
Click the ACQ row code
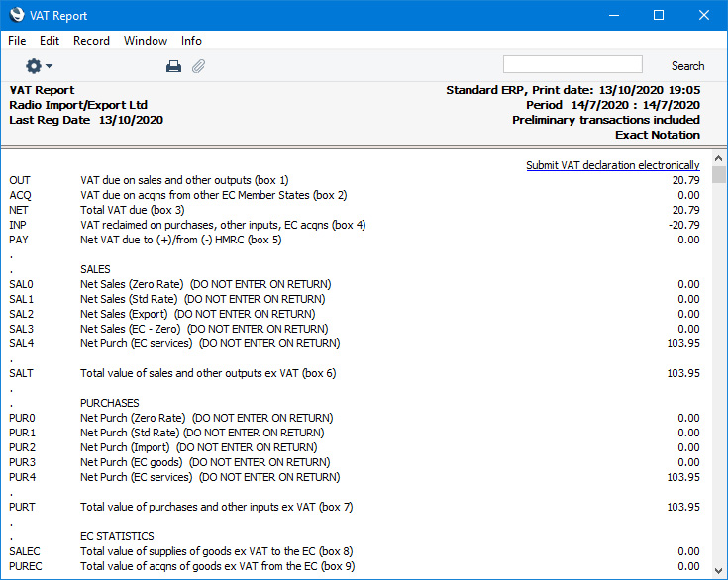tap(20, 195)
